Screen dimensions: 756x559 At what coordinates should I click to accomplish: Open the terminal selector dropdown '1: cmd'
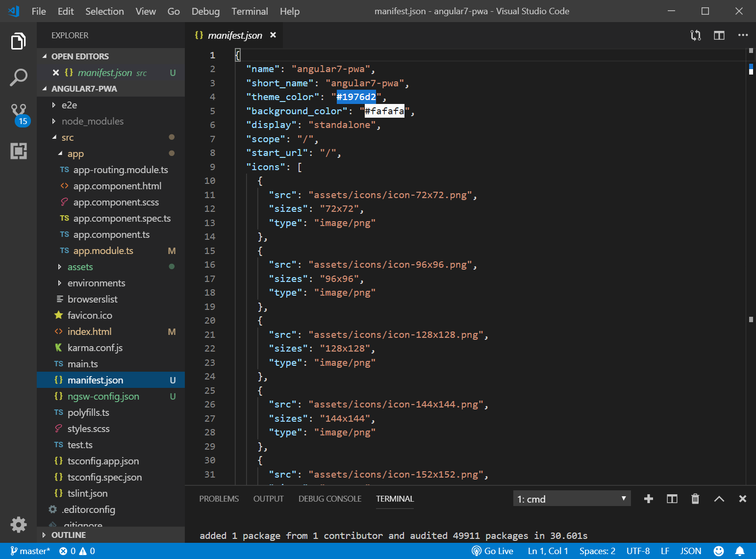(571, 499)
